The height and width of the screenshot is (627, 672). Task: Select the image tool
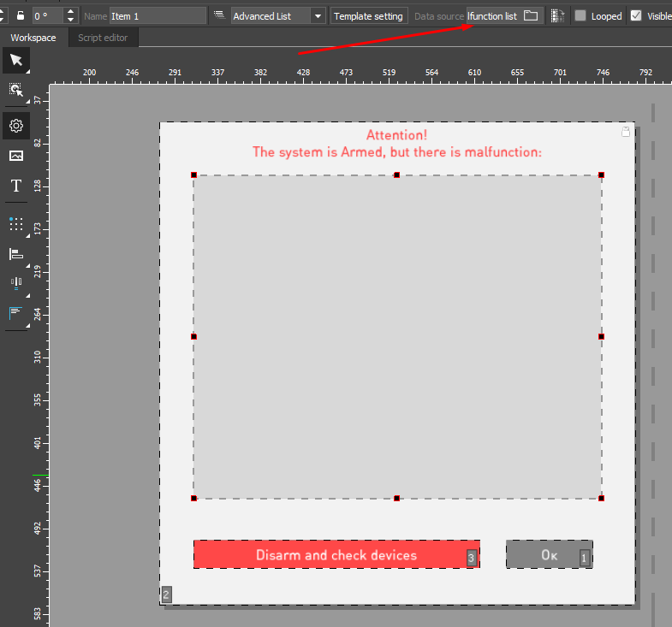point(15,156)
